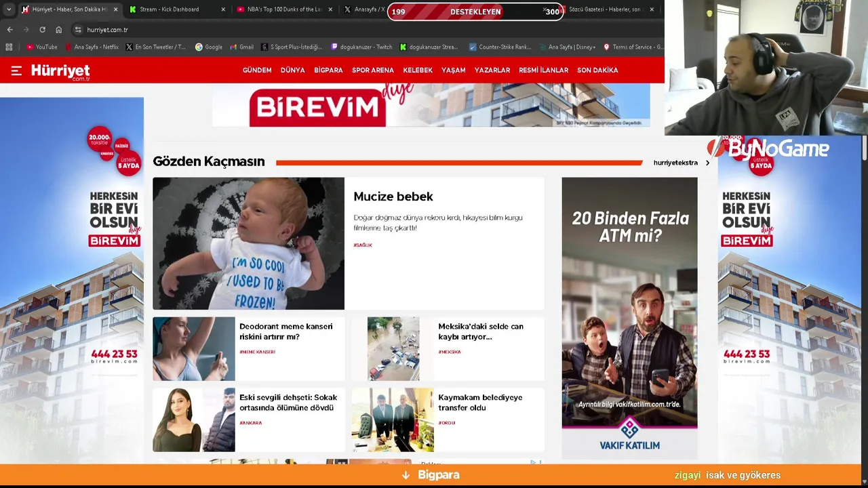The width and height of the screenshot is (868, 488).
Task: Open the YAZARLAR menu item
Action: (x=492, y=70)
